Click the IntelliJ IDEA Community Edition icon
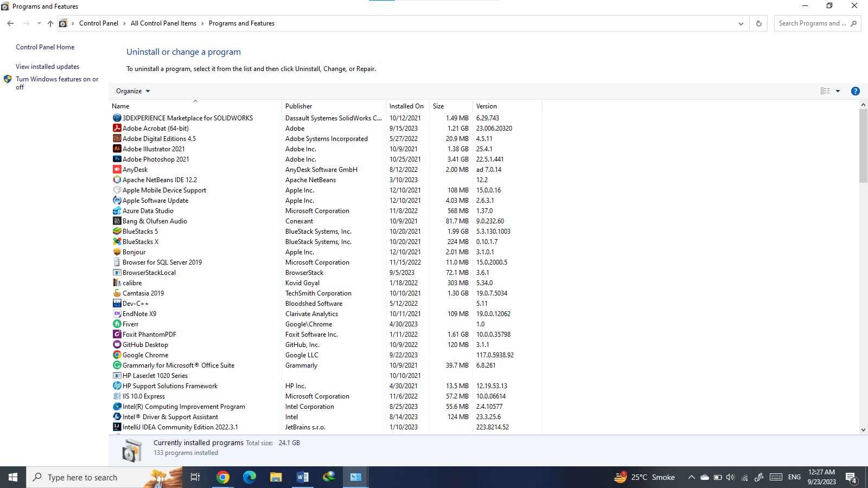 click(117, 427)
